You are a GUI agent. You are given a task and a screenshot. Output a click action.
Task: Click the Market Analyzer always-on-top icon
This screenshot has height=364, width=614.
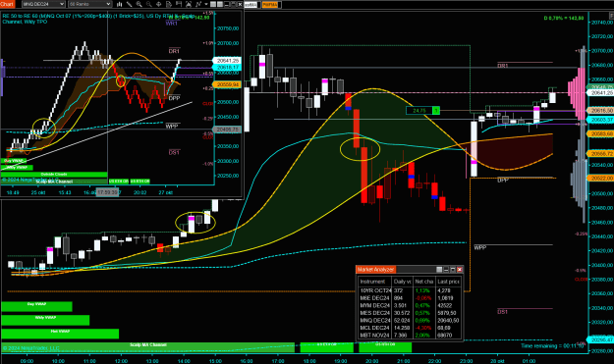click(439, 270)
